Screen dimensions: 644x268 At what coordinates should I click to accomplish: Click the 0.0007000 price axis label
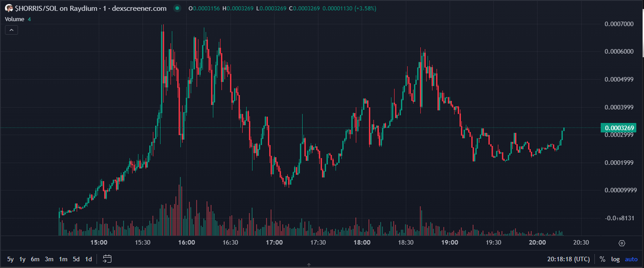coord(620,24)
